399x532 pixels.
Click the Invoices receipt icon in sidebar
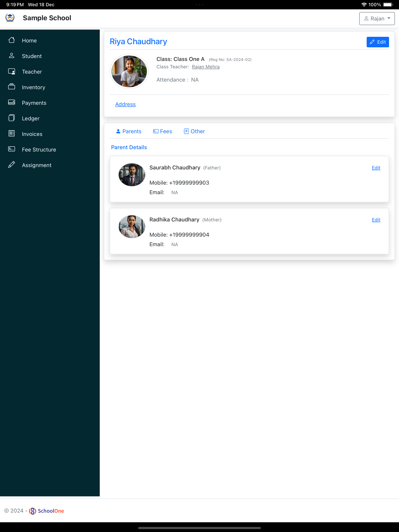click(11, 133)
